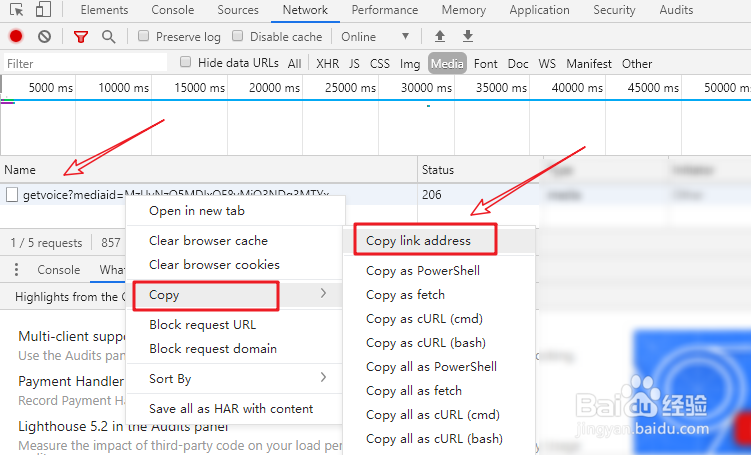Focus the Filter text input
The image size is (751, 455).
click(x=86, y=63)
